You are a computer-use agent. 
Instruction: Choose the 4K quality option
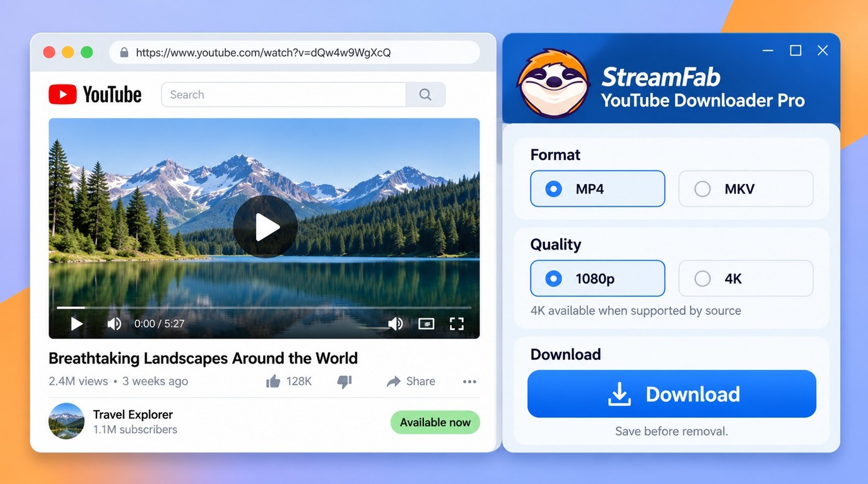(x=746, y=278)
